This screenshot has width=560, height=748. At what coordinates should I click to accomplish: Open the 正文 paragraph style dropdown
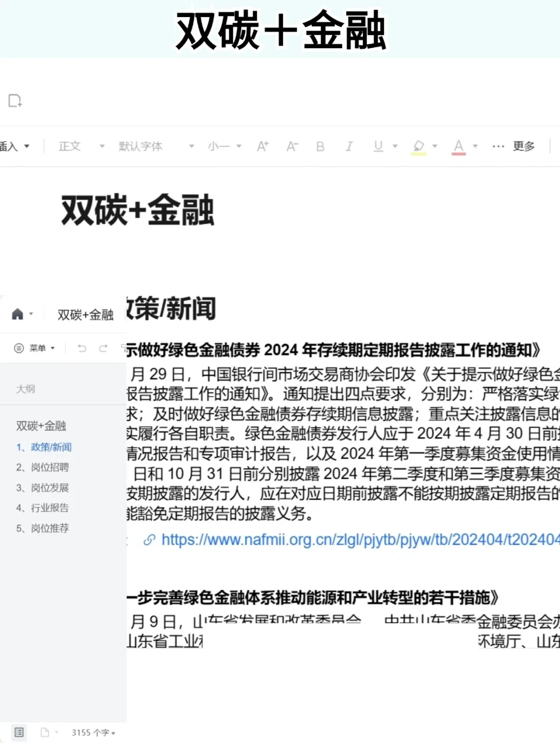(x=81, y=147)
